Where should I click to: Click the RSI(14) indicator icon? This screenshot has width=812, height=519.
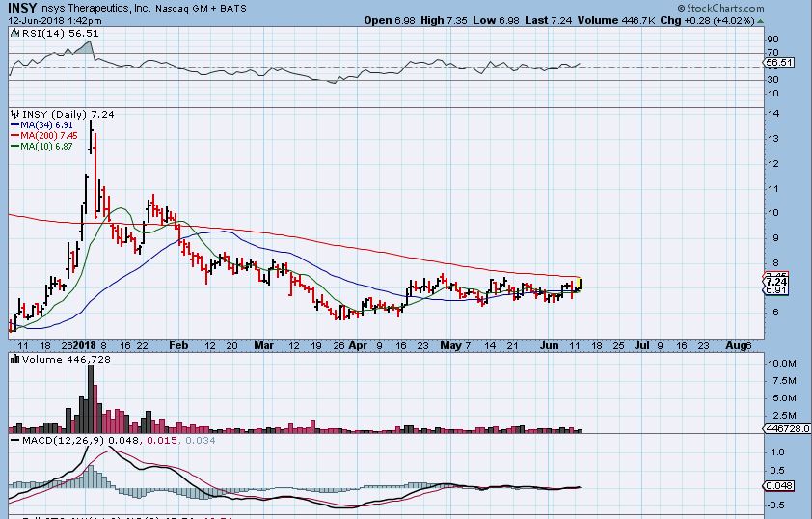click(15, 33)
